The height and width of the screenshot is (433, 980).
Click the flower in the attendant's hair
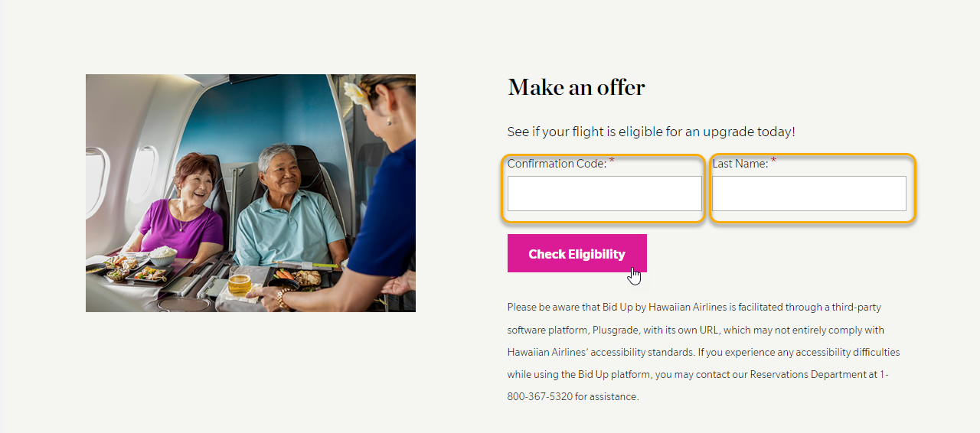356,94
